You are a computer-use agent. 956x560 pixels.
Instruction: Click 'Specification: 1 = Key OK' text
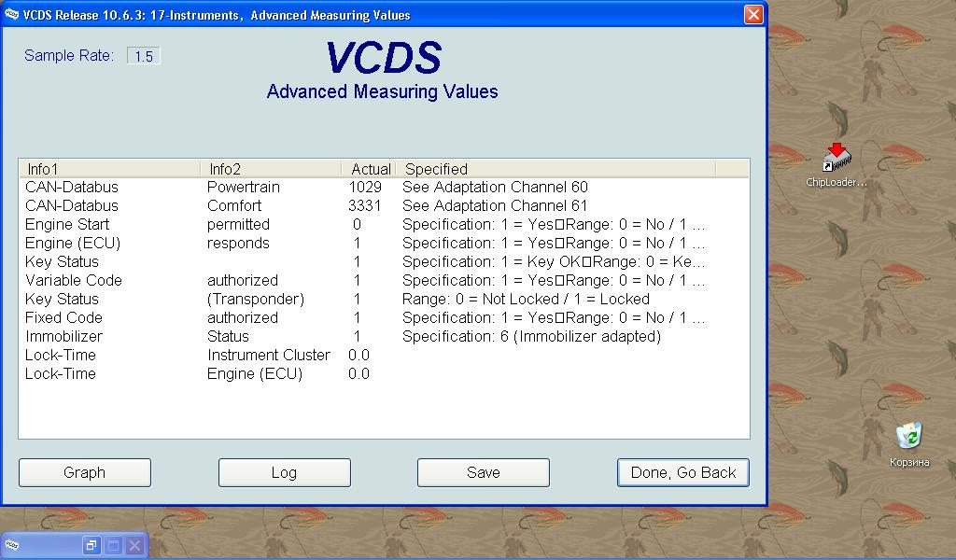click(491, 262)
